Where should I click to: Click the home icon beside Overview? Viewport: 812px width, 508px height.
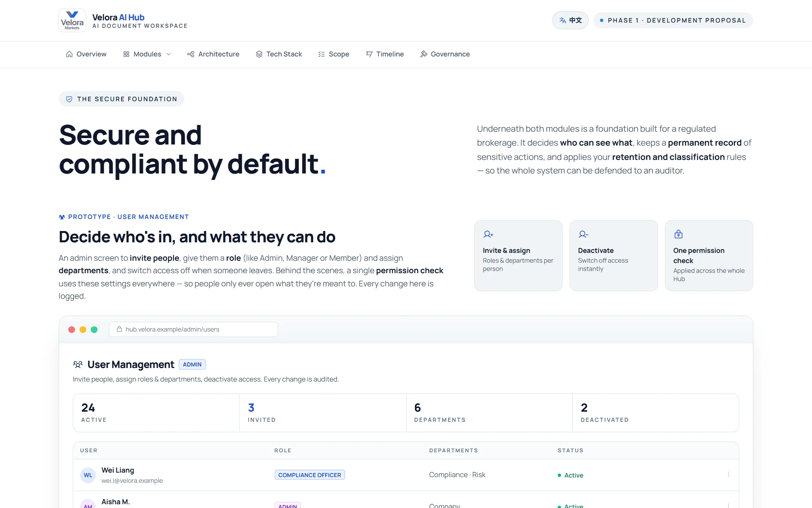click(x=69, y=54)
